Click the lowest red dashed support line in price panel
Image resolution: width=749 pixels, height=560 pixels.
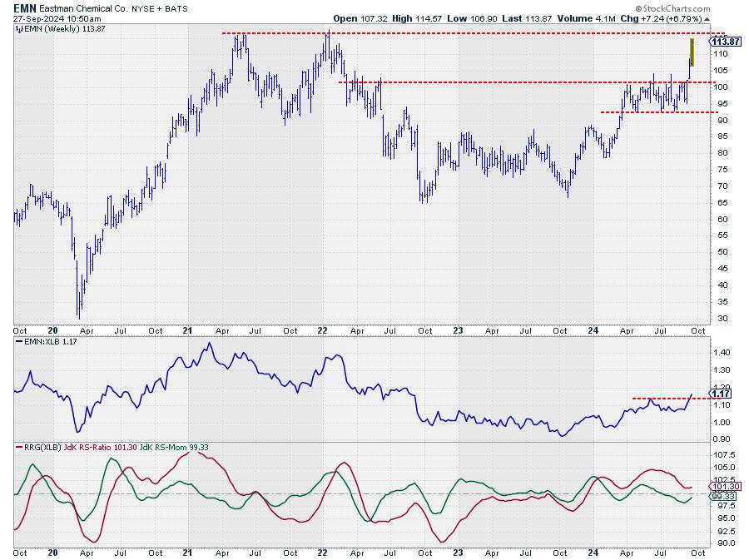pyautogui.click(x=657, y=112)
